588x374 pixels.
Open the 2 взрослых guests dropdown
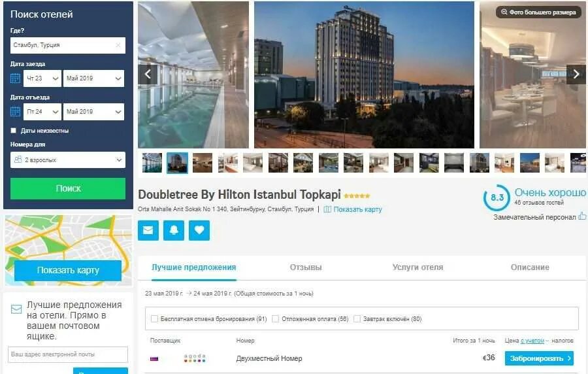coord(68,160)
